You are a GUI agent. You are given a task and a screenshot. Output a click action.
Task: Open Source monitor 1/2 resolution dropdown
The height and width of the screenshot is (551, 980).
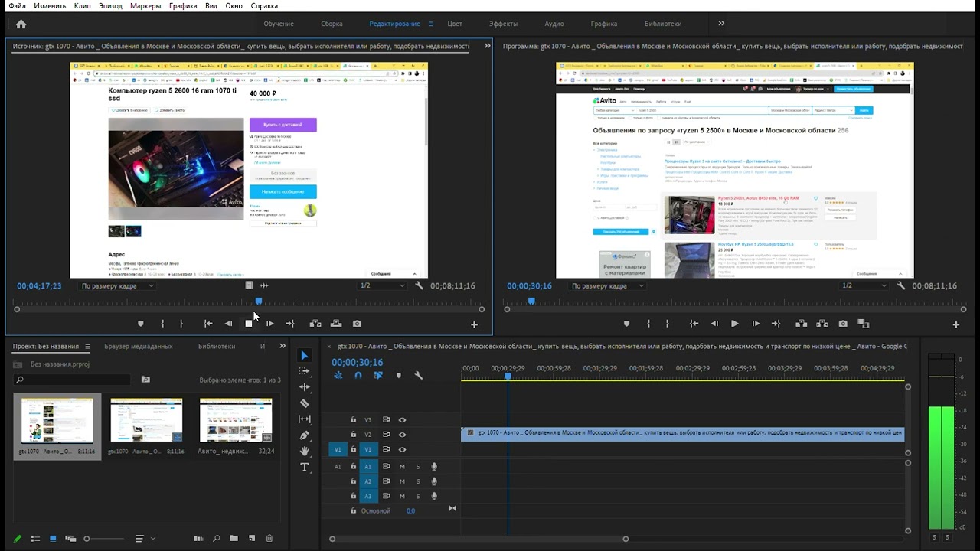pyautogui.click(x=382, y=285)
